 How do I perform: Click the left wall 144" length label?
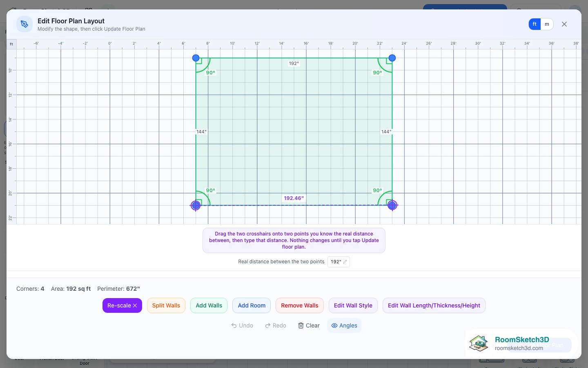point(201,132)
